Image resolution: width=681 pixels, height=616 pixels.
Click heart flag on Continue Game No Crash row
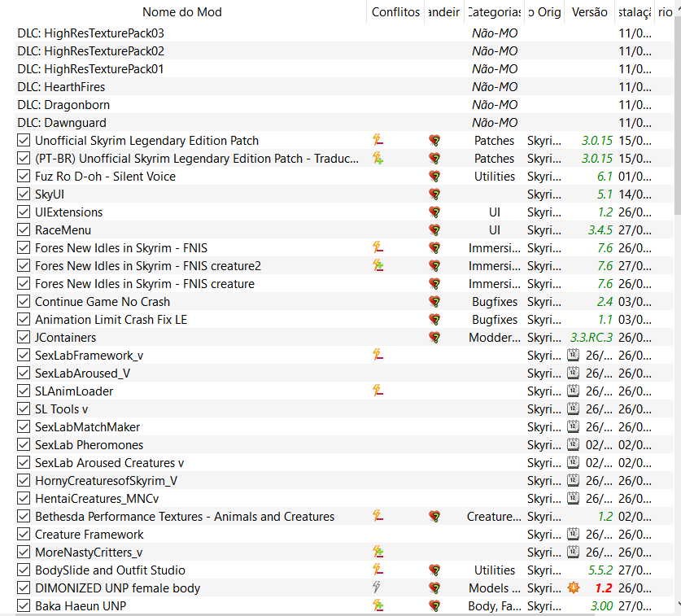[x=434, y=301]
